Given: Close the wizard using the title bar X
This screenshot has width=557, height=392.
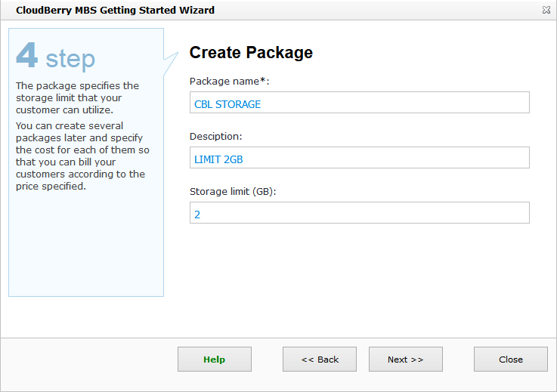Looking at the screenshot, I should [546, 11].
